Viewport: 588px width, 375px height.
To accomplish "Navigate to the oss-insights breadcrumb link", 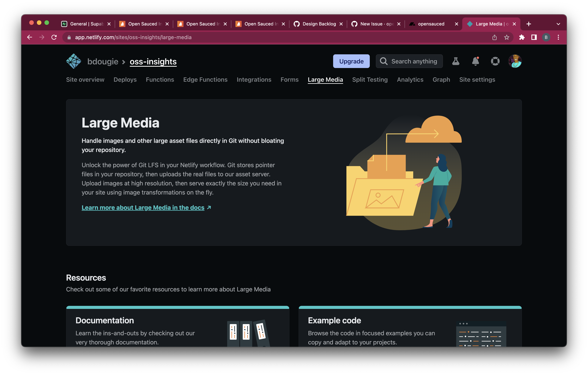I will pos(153,62).
